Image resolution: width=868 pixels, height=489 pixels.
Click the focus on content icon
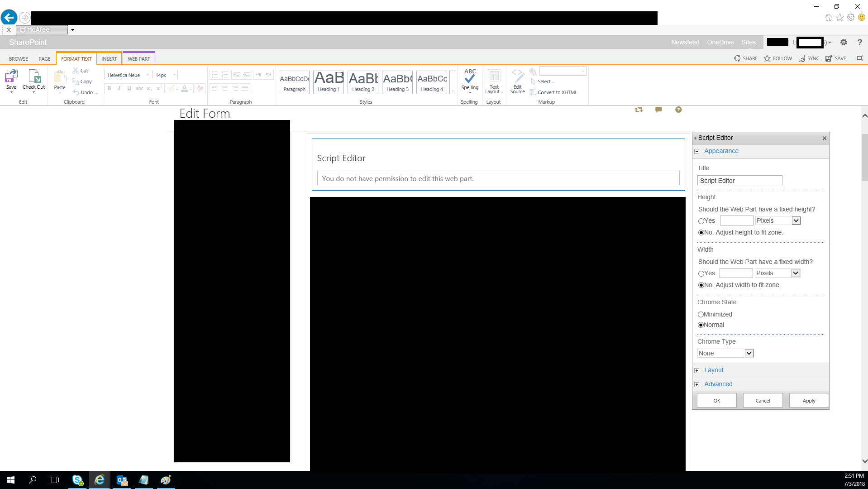859,58
